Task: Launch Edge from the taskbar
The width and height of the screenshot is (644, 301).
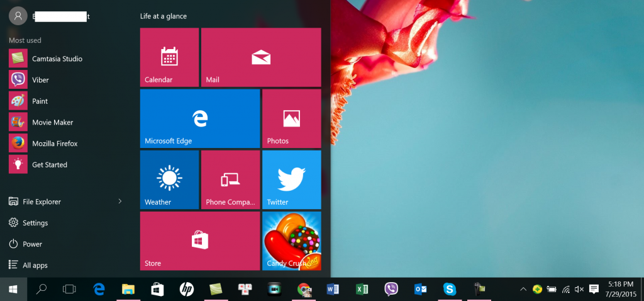Action: click(99, 290)
